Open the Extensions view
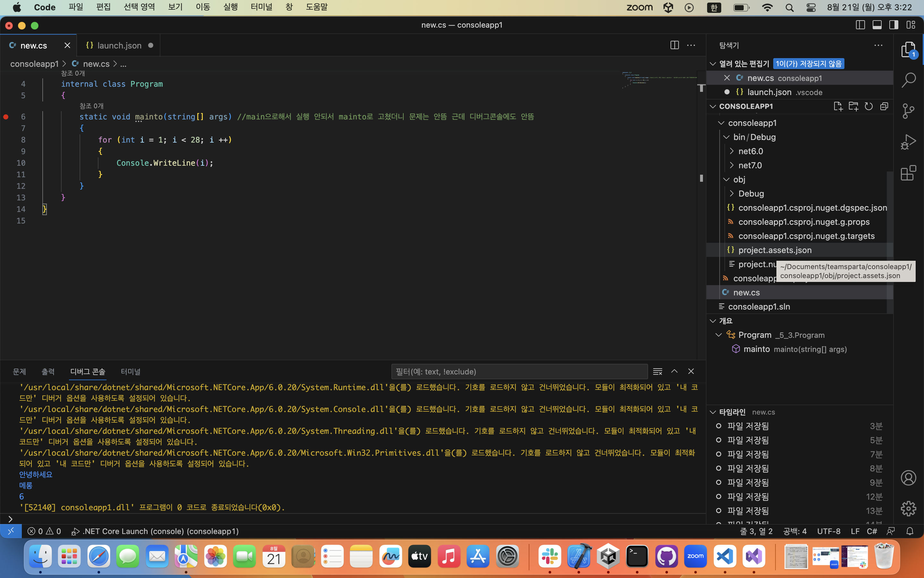Image resolution: width=924 pixels, height=578 pixels. [908, 173]
